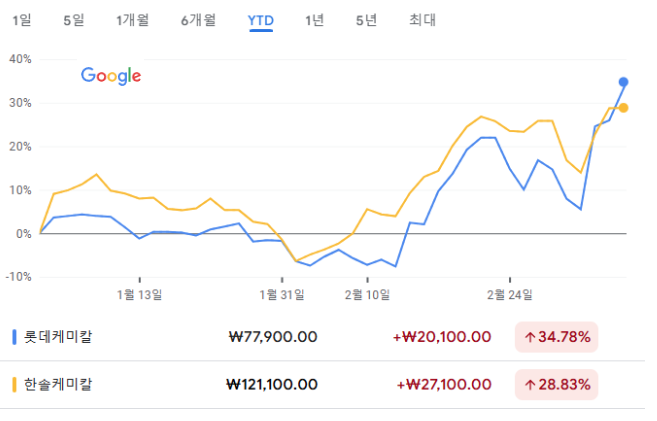Switch to the 5일 range tab
657x421 pixels.
[x=74, y=20]
